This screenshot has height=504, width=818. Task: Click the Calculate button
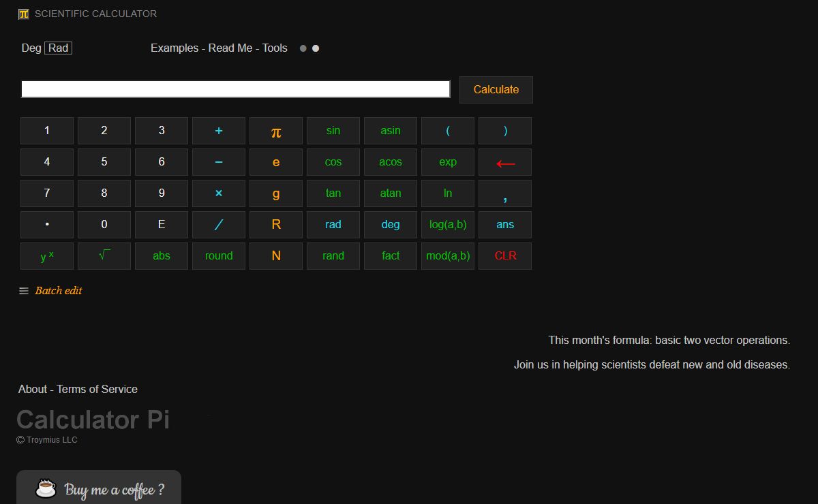[496, 90]
